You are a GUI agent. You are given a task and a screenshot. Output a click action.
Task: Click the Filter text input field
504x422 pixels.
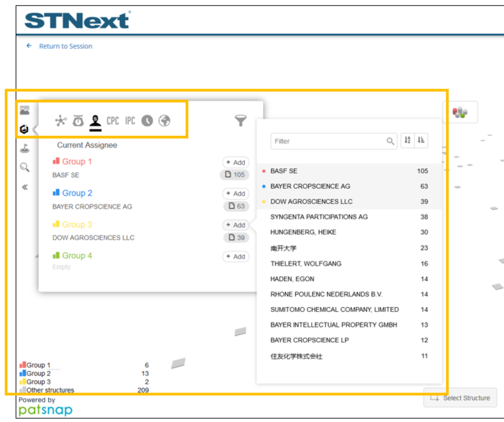point(329,141)
